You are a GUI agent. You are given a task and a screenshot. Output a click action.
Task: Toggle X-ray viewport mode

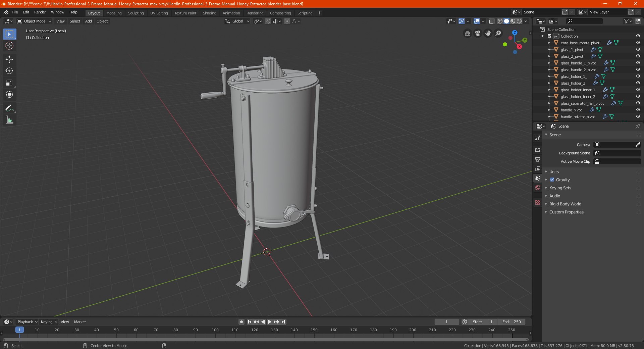click(492, 21)
